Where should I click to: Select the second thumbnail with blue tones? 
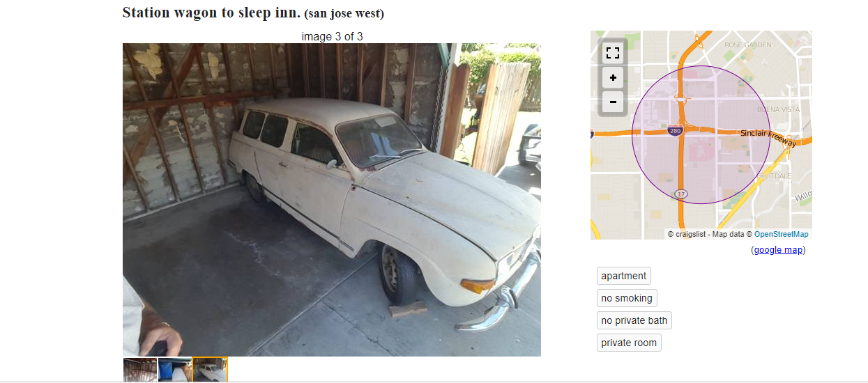point(175,370)
